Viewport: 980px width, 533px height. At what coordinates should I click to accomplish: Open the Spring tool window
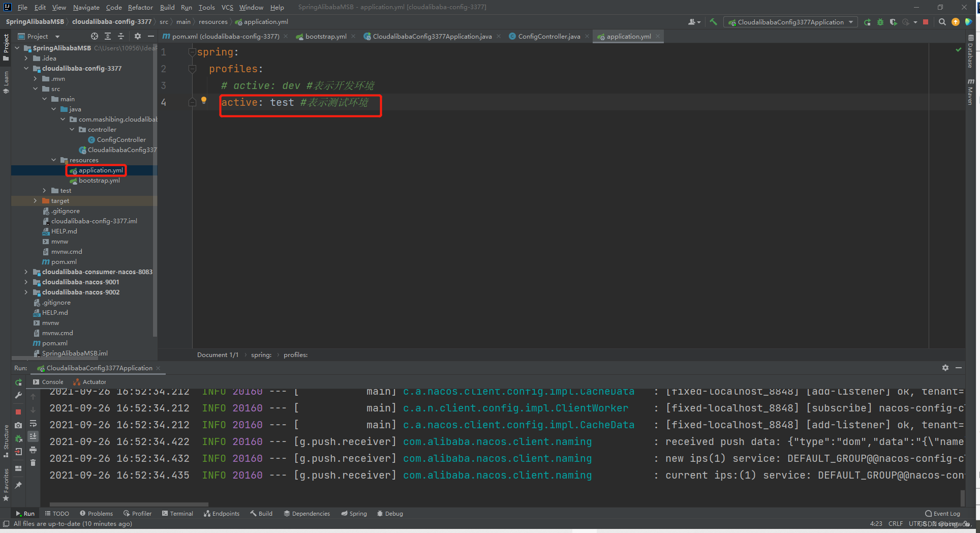tap(354, 513)
